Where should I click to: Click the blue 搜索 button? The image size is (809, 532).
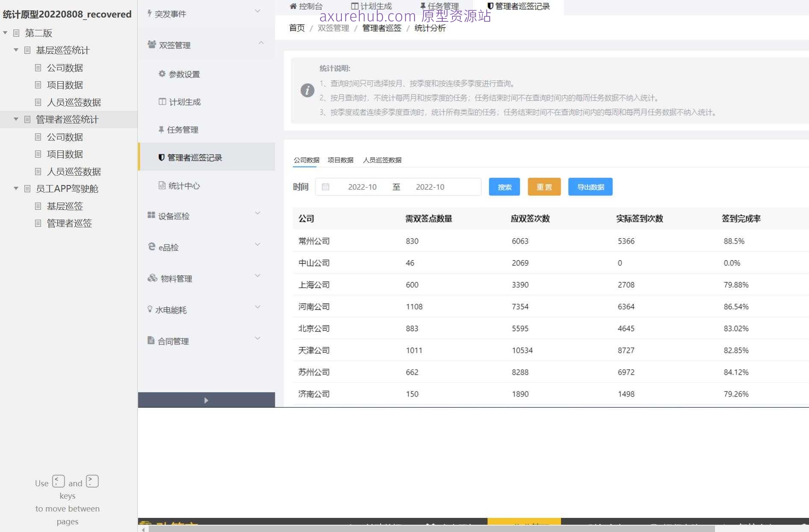point(504,187)
